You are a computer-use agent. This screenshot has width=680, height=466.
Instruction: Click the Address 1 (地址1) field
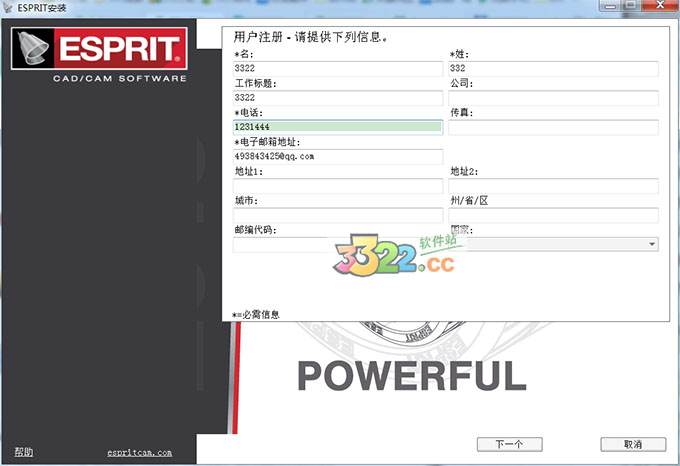tap(338, 186)
